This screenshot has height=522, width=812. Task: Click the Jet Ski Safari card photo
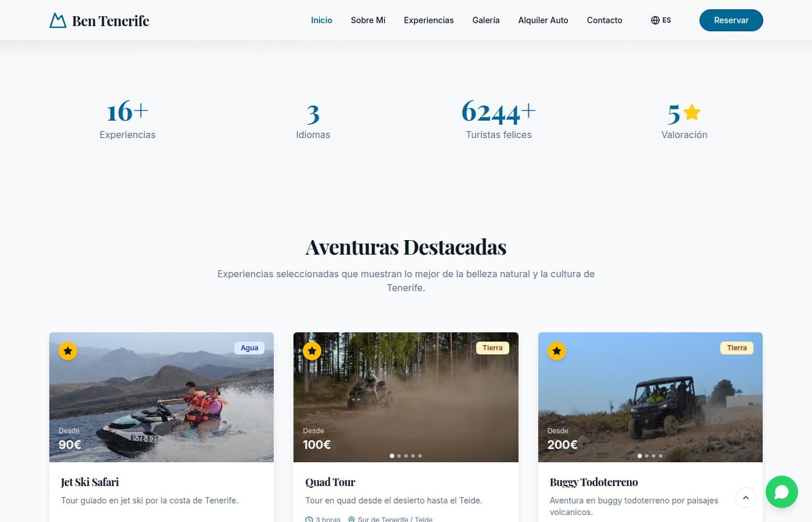[x=161, y=397]
